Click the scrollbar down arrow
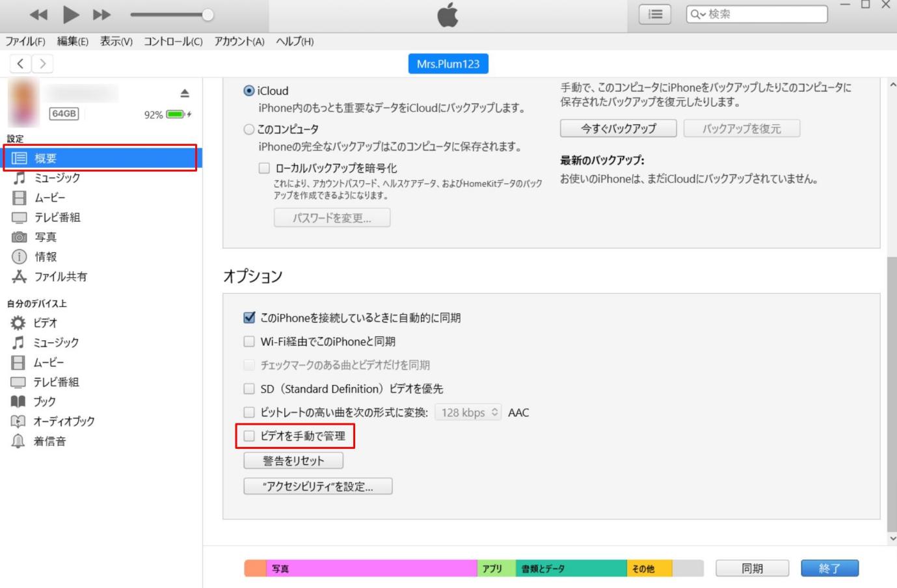 [x=892, y=539]
